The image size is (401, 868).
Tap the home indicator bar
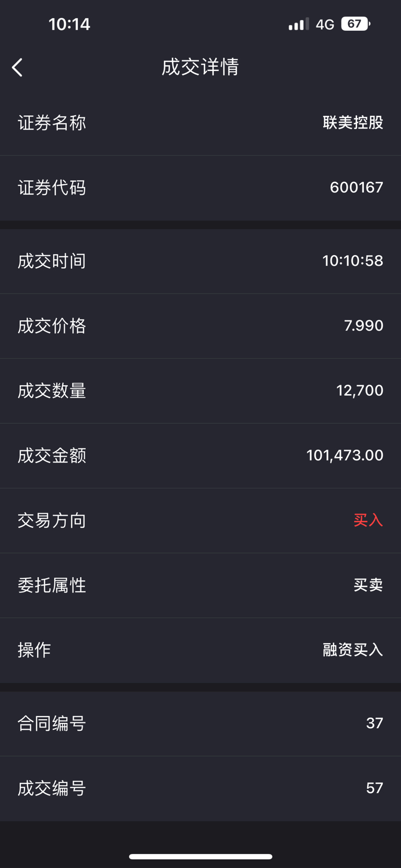click(200, 857)
